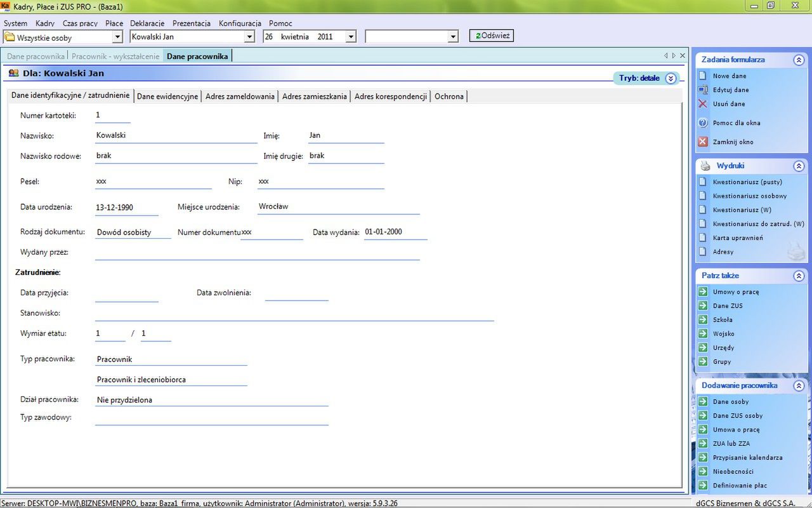Click the Zamknij okno red close icon
Image resolution: width=812 pixels, height=508 pixels.
[x=703, y=142]
